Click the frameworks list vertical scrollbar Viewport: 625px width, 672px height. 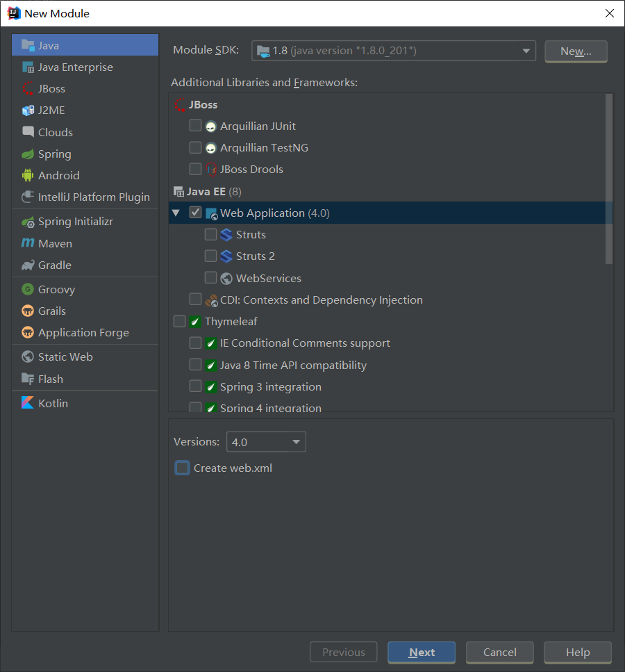pyautogui.click(x=609, y=179)
